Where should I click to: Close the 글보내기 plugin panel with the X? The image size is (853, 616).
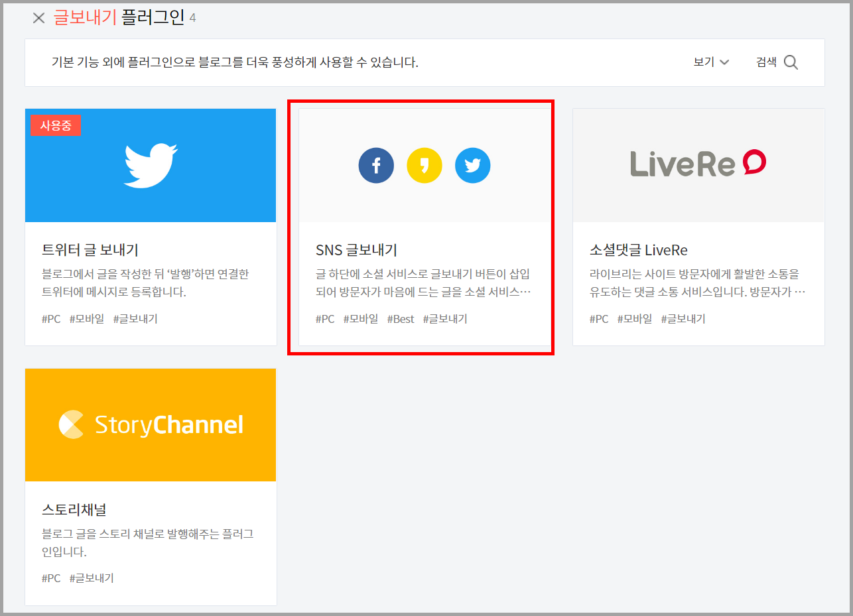[x=38, y=18]
